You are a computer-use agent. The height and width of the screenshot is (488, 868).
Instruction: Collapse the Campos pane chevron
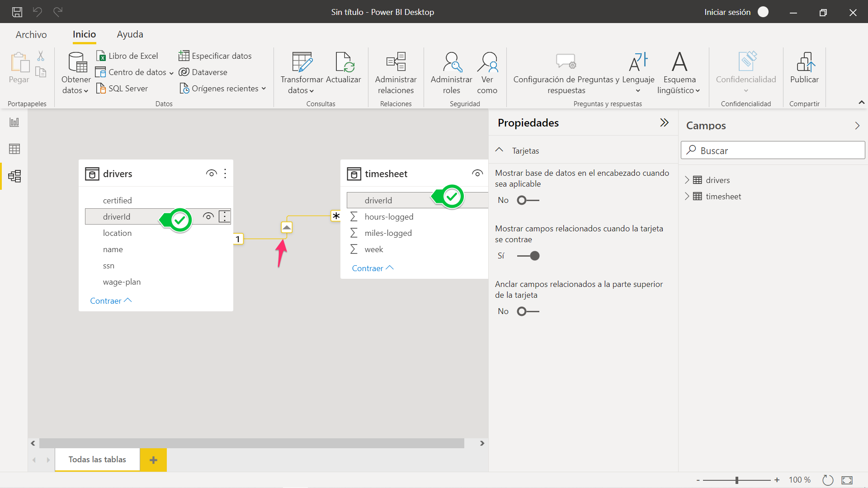(857, 126)
